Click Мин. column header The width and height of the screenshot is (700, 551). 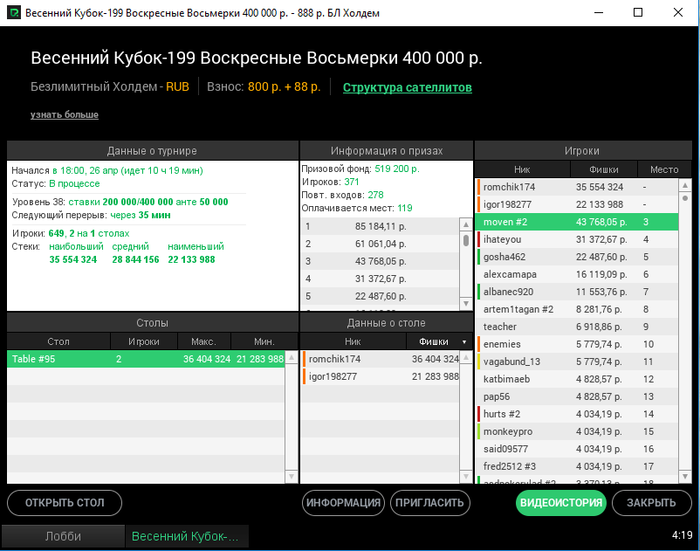click(x=264, y=342)
